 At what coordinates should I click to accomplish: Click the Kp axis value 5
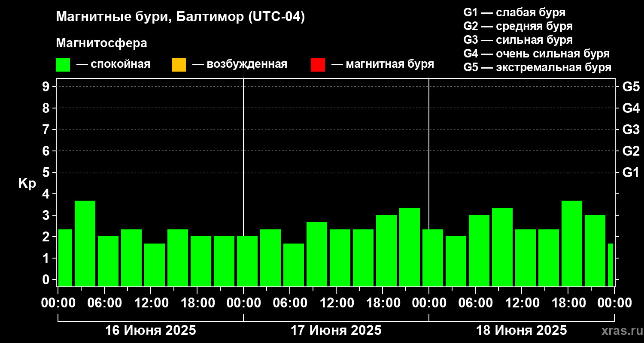47,172
